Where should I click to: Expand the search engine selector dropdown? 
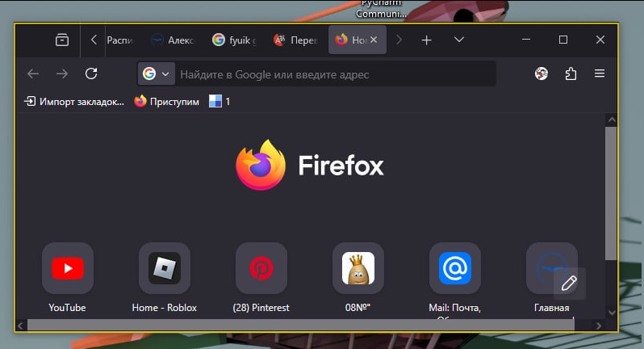point(157,74)
